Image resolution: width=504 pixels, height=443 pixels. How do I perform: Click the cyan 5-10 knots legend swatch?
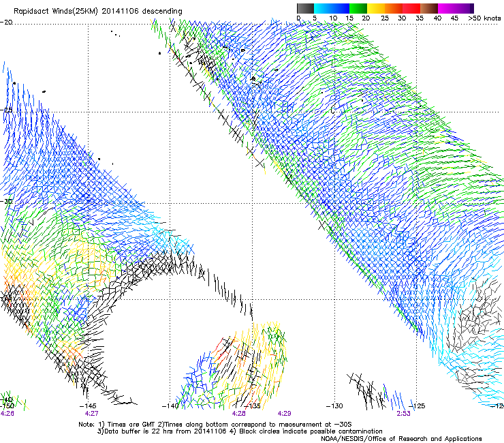point(323,8)
